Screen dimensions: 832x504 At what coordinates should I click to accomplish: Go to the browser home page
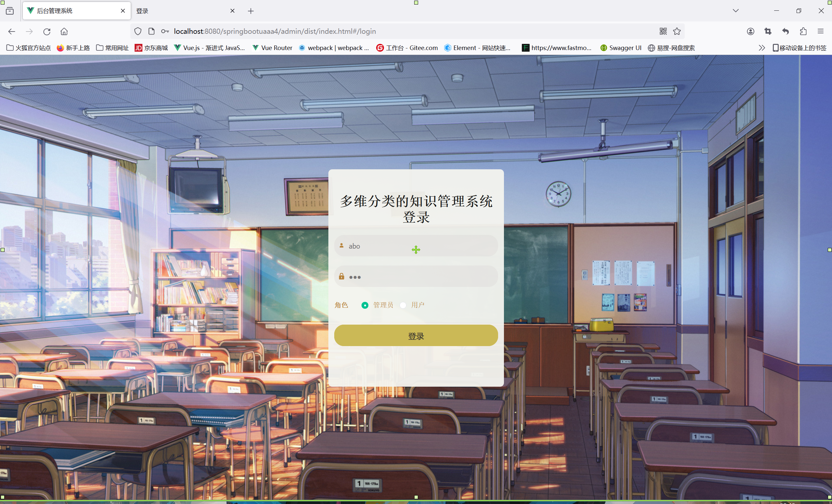coord(64,32)
